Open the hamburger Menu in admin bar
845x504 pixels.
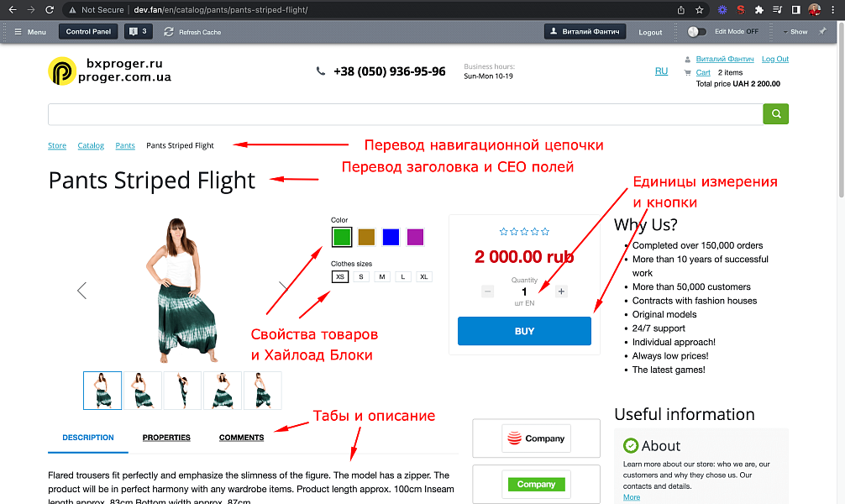point(30,32)
